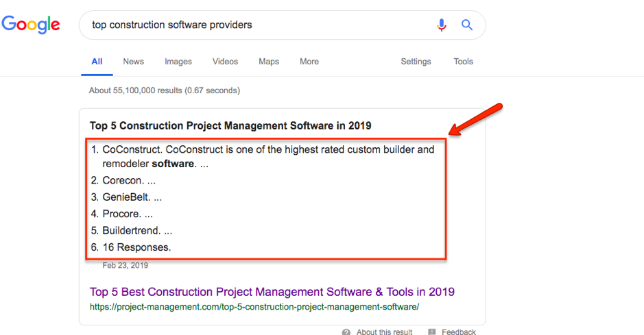The image size is (644, 335).
Task: Click the Feedback text link
Action: (x=458, y=332)
